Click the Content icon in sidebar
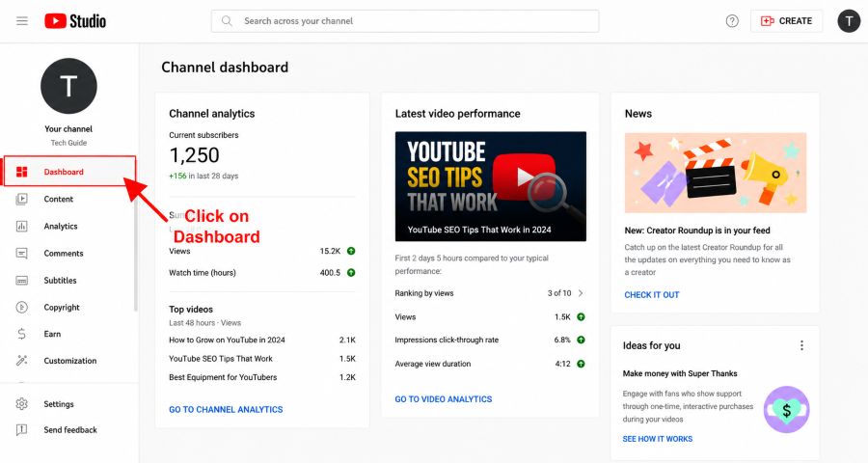This screenshot has height=463, width=868. (21, 199)
